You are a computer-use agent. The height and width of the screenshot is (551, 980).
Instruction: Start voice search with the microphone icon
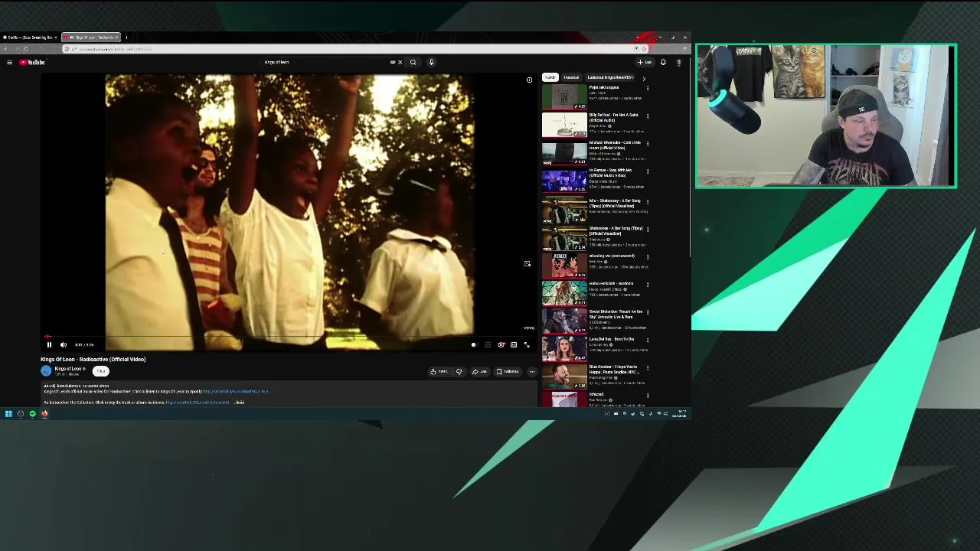click(431, 62)
